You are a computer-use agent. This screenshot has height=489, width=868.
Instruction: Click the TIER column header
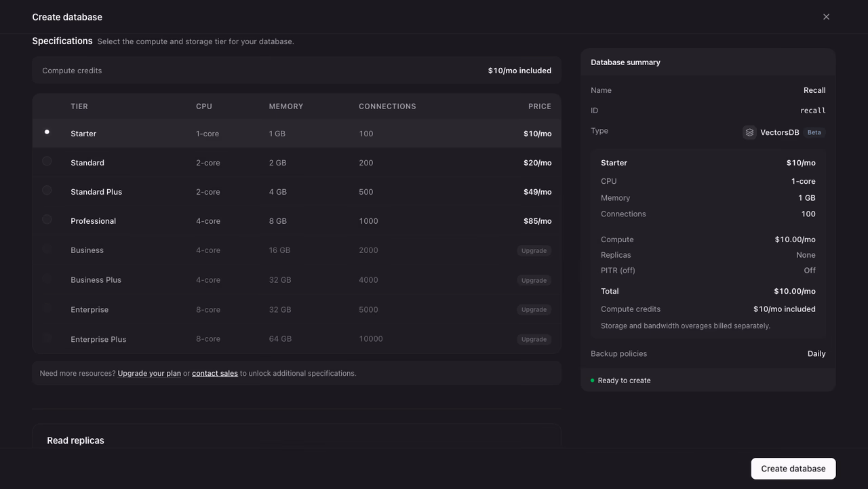(x=79, y=106)
